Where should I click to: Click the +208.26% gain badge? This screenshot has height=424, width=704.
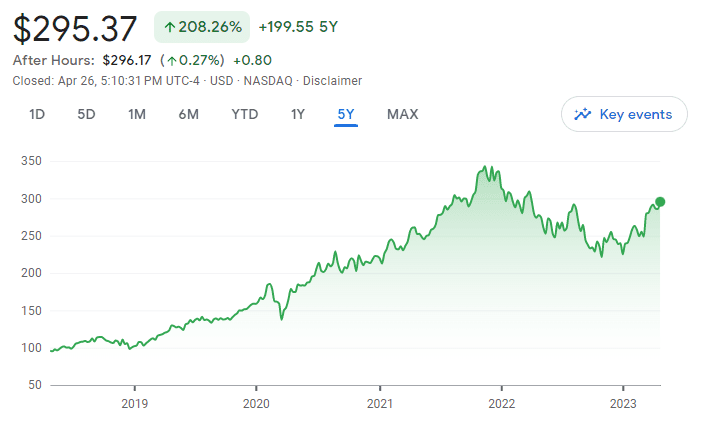[x=202, y=27]
